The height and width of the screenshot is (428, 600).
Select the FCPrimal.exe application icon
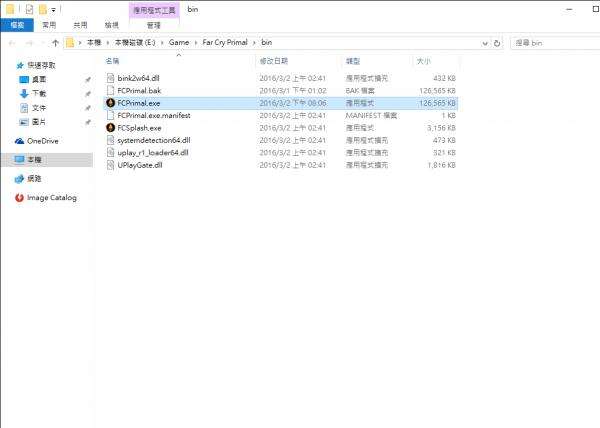coord(111,103)
